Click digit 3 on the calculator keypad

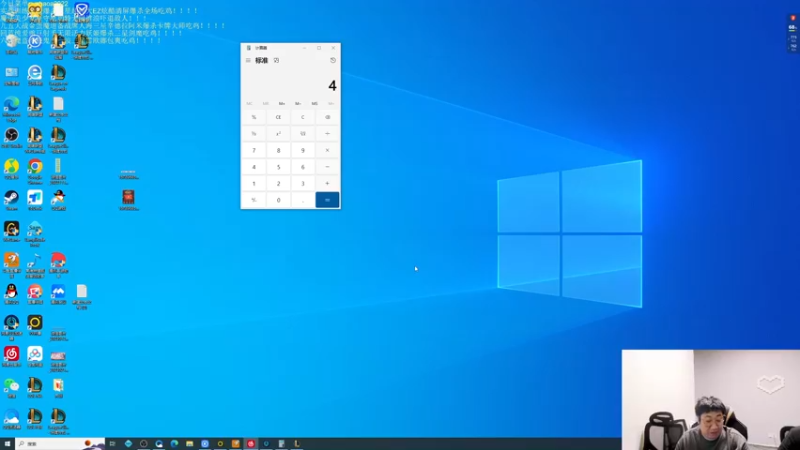click(x=303, y=183)
